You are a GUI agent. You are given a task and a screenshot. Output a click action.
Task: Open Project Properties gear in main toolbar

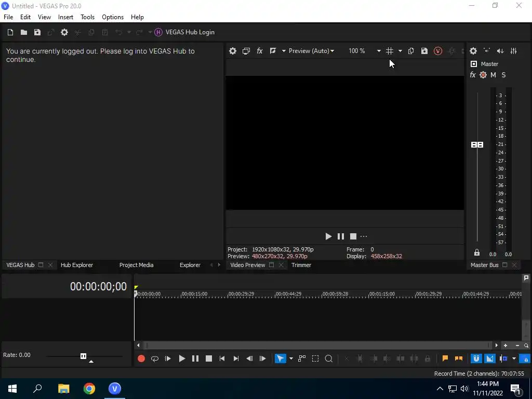tap(64, 32)
